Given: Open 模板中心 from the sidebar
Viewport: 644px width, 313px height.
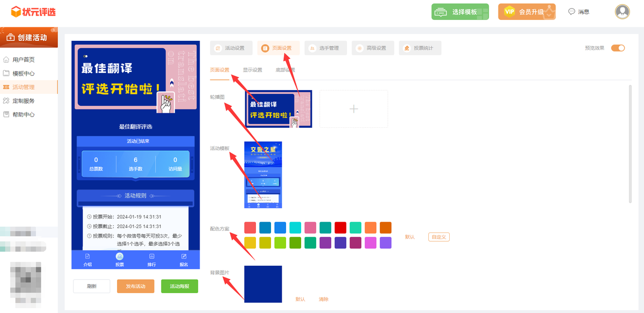Looking at the screenshot, I should coord(23,74).
